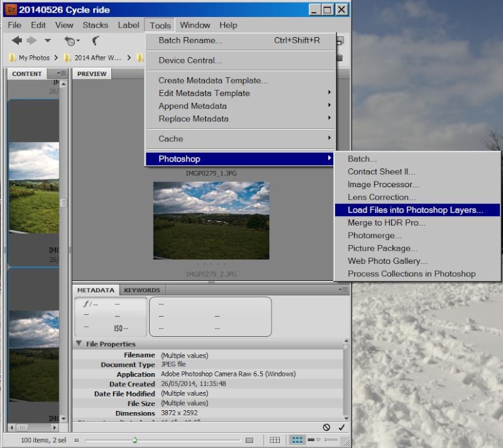This screenshot has height=448, width=503.
Task: Expand Replace Metadata submenu
Action: pos(240,119)
